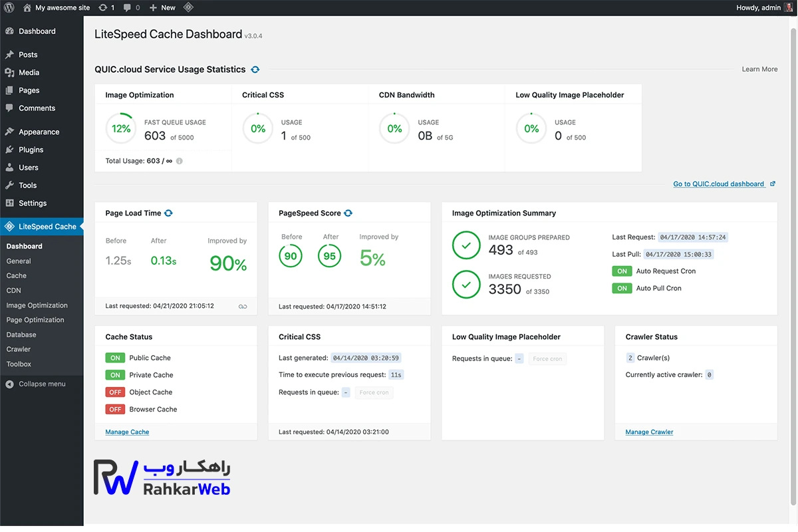Toggle the Object Cache OFF badge
The image size is (798, 532).
pos(115,392)
